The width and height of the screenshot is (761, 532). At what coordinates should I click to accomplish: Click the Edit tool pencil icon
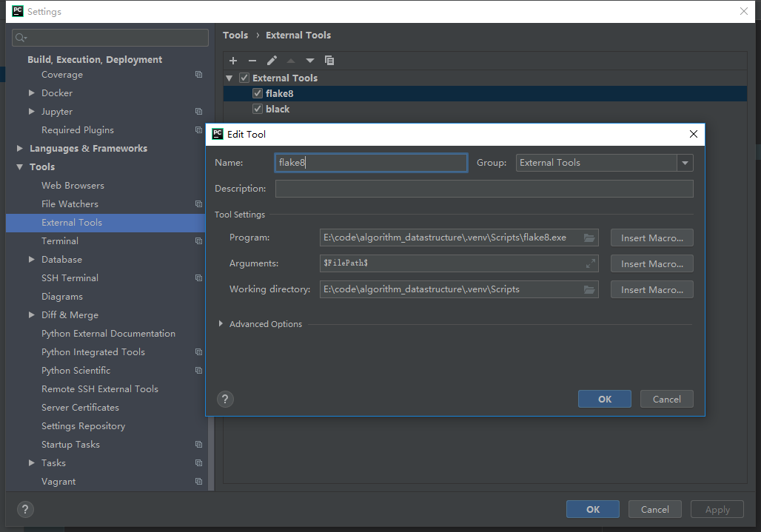272,61
